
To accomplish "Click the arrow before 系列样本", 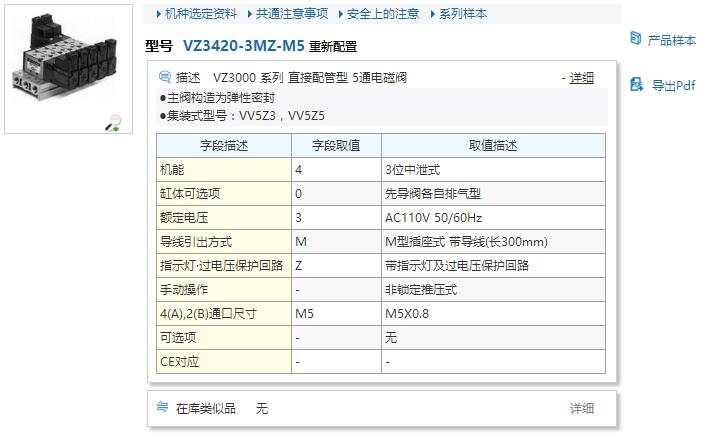I will tap(432, 14).
